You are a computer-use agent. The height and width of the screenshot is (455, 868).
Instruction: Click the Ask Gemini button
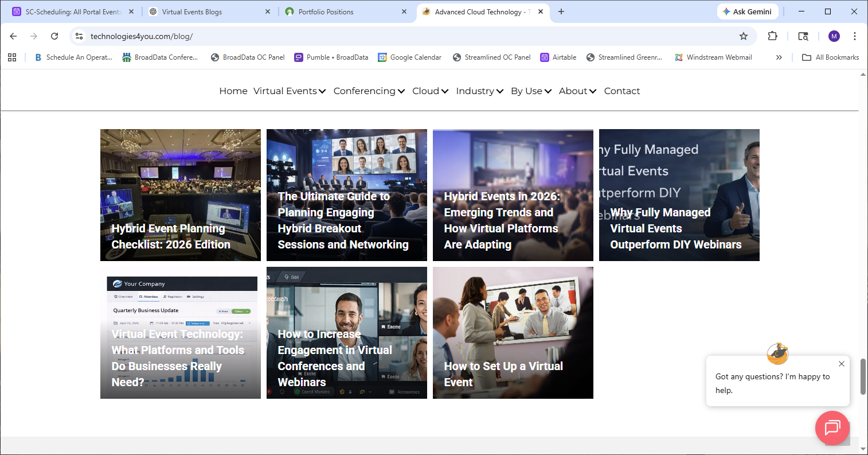747,11
